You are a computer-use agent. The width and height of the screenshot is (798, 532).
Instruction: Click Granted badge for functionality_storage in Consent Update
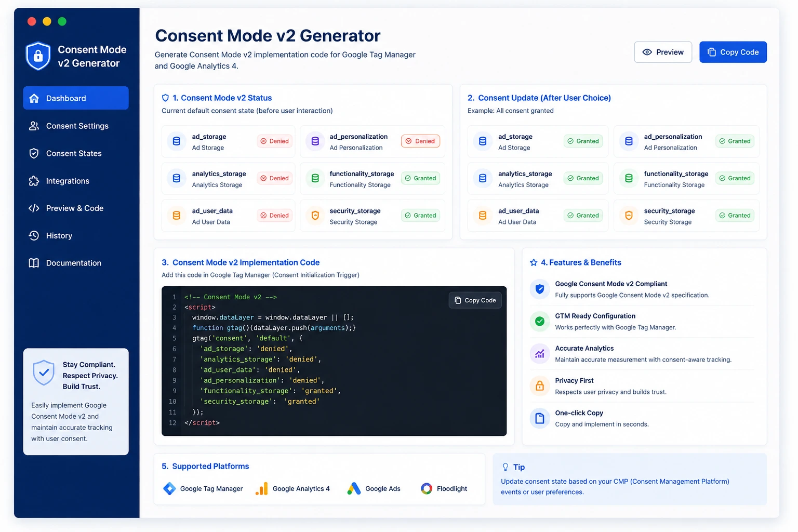pos(735,178)
